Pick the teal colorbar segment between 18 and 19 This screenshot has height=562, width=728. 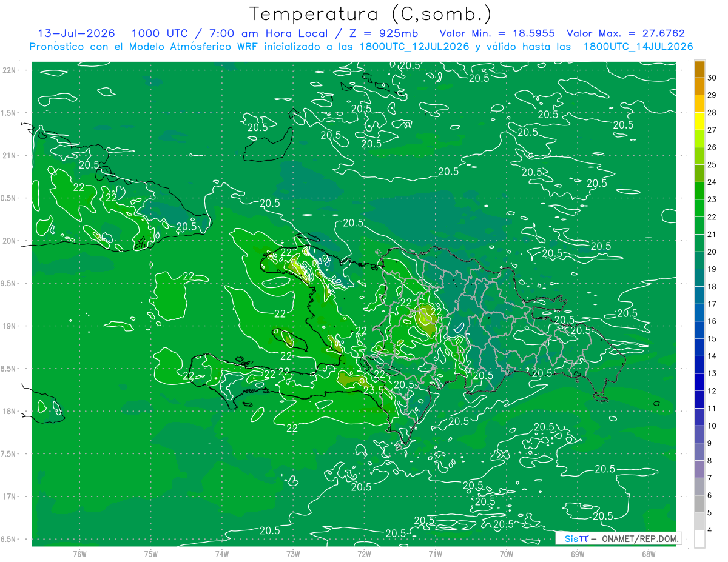click(699, 278)
